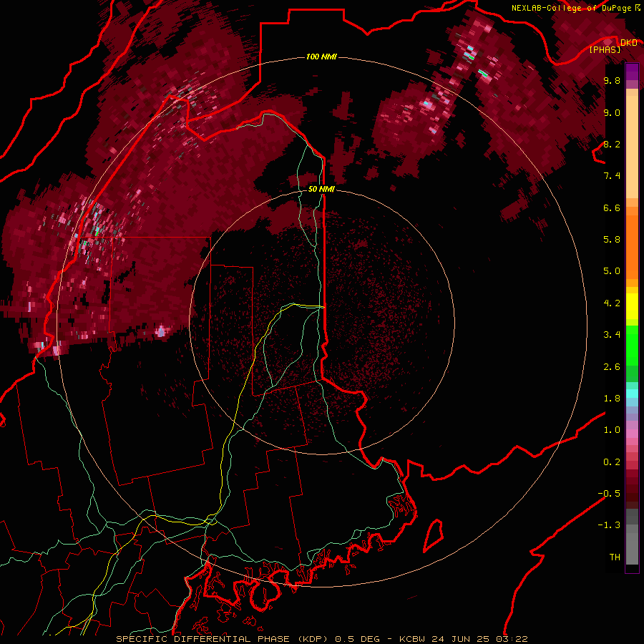Click the DKD [PHAS] legend title
This screenshot has width=644, height=644.
click(x=613, y=46)
